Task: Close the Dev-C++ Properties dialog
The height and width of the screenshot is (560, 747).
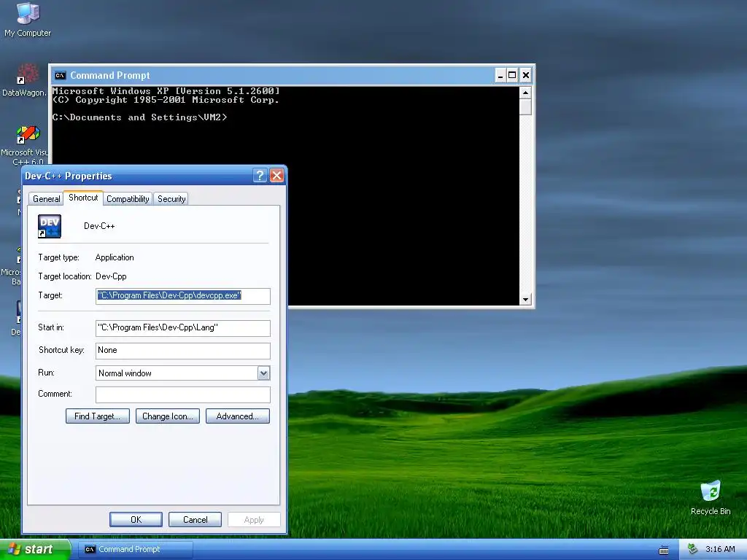Action: 276,176
